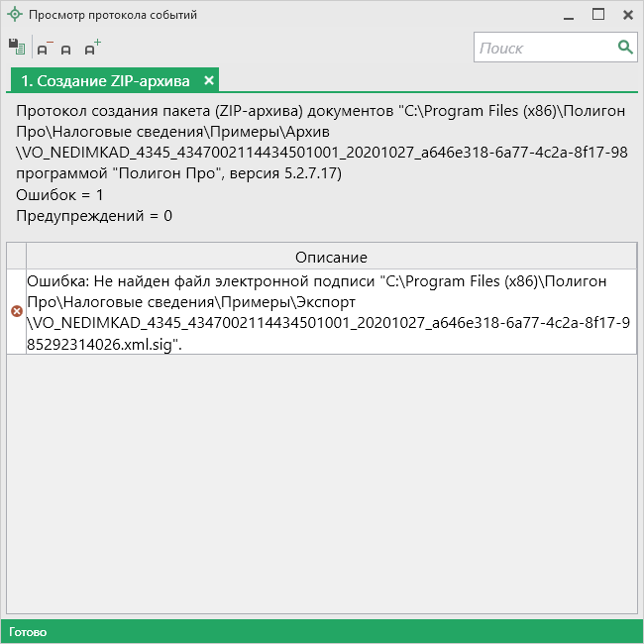644x644 pixels.
Task: Select the "1. Создание ZIP-архива" tab
Action: (x=105, y=80)
